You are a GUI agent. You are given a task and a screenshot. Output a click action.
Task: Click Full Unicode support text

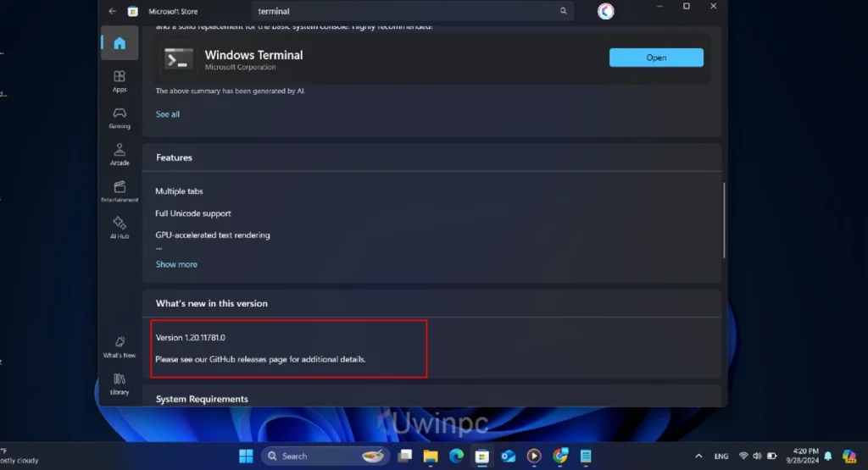coord(192,213)
